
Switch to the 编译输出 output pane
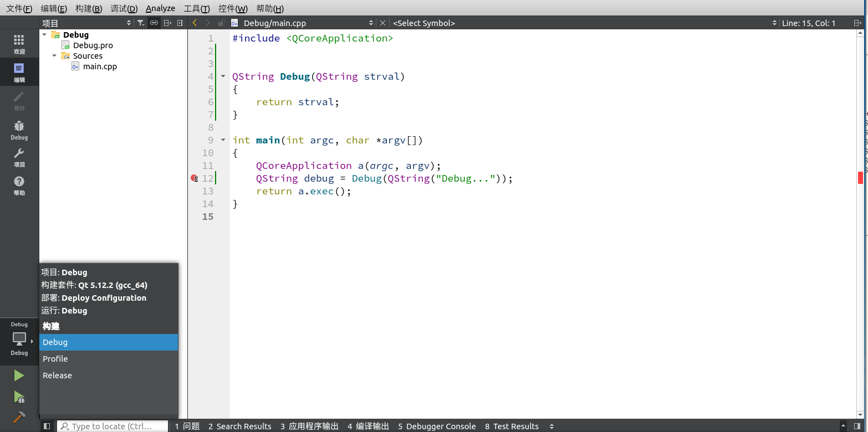pos(368,426)
